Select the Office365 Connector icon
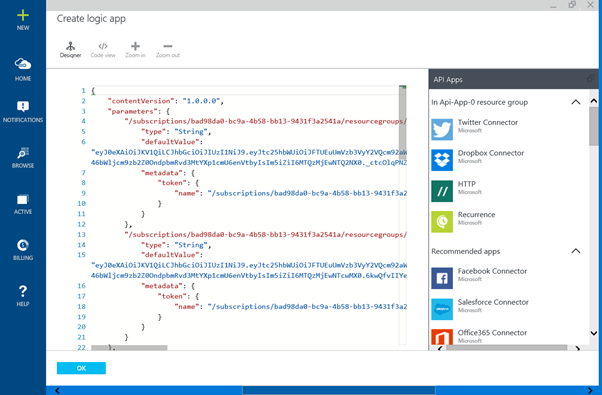 tap(442, 337)
